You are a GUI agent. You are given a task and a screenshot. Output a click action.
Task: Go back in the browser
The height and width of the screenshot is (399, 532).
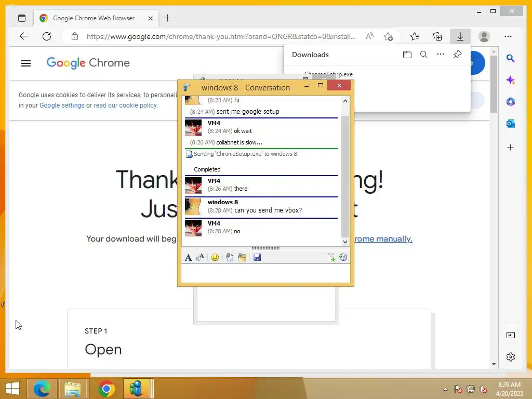[x=24, y=36]
